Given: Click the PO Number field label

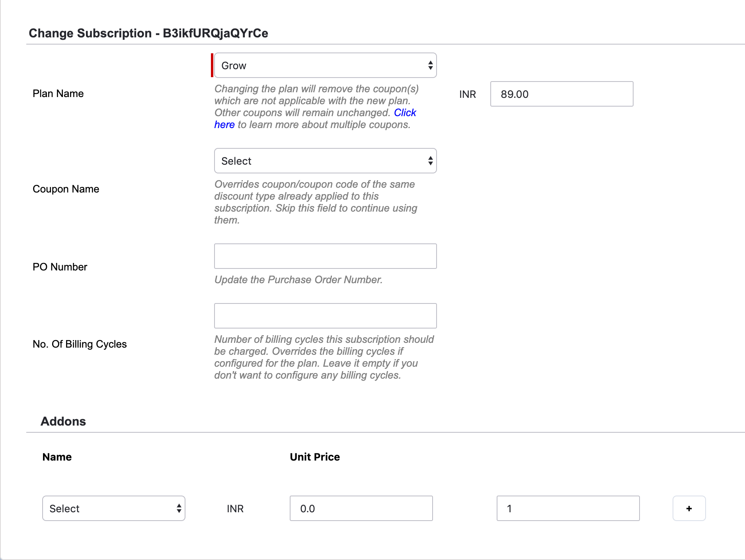Looking at the screenshot, I should pyautogui.click(x=60, y=267).
